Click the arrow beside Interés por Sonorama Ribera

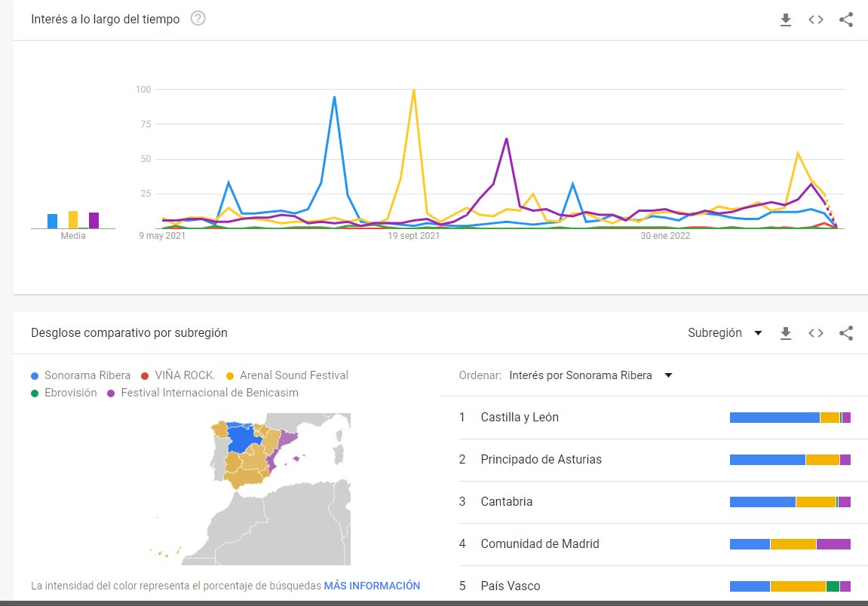pos(668,376)
